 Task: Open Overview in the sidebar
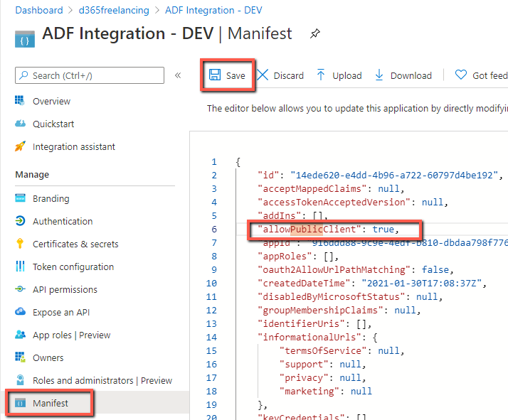point(51,102)
